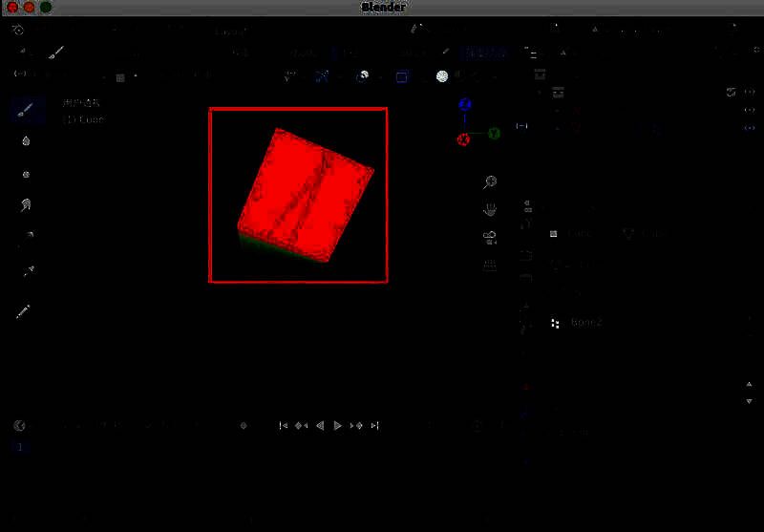Click the red X axis gizmo

click(463, 139)
